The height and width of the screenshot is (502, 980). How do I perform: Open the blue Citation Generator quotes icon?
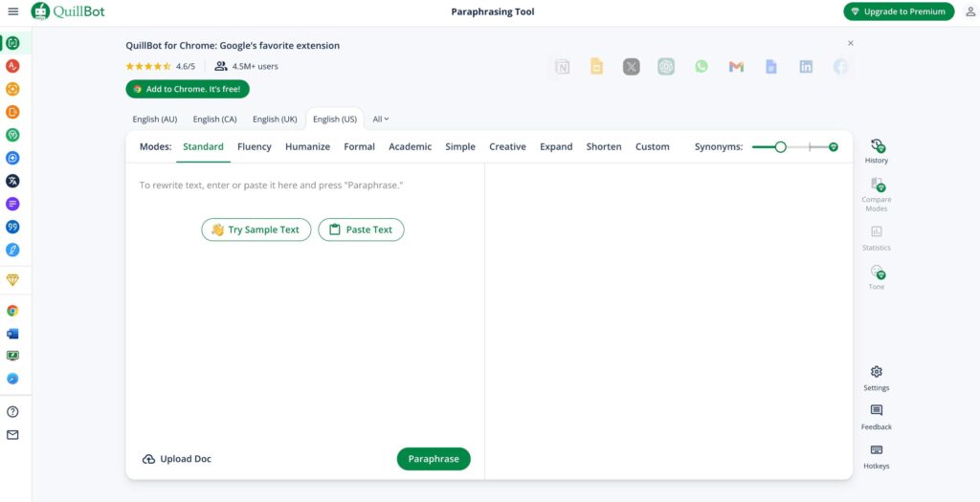pos(12,227)
